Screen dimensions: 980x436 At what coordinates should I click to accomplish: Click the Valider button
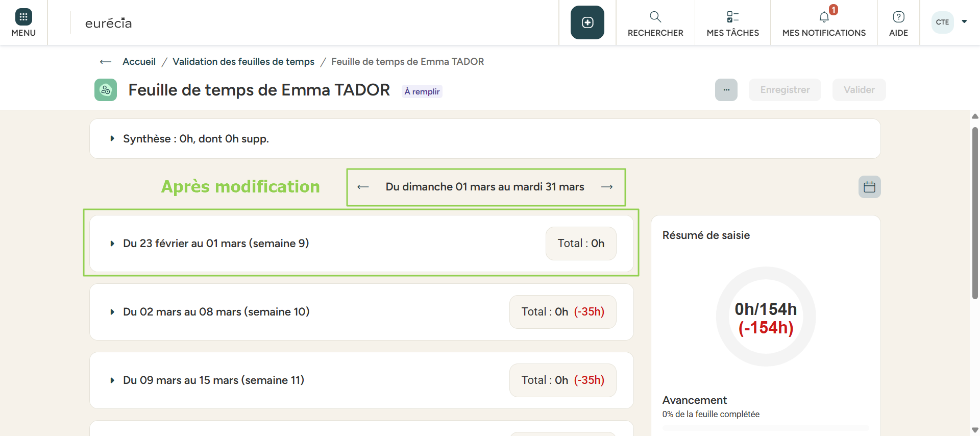(x=859, y=90)
